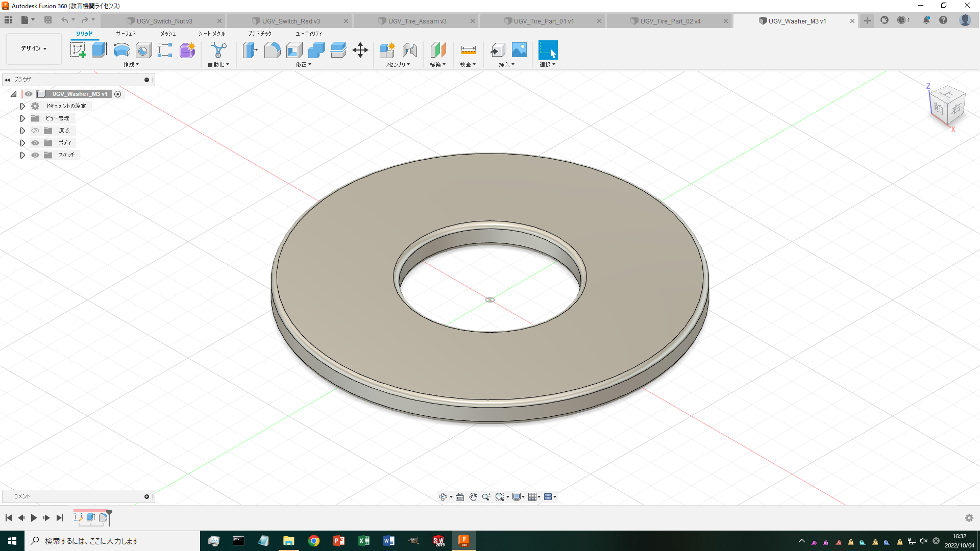
Task: Select the Create Form purple icon
Action: pos(187,50)
